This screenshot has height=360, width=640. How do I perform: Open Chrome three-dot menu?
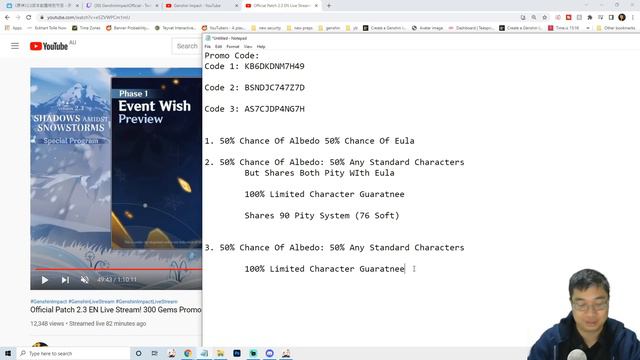[x=633, y=18]
